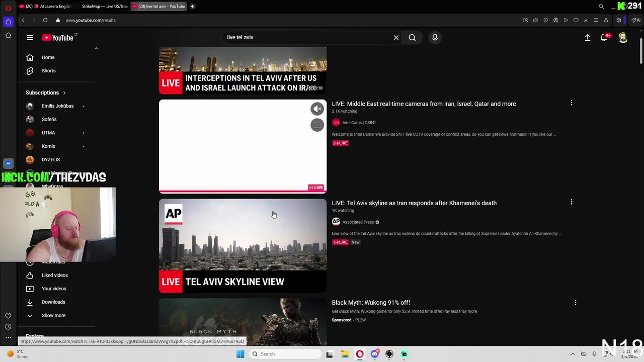This screenshot has height=362, width=644.
Task: Go back with the browser arrow
Action: (x=23, y=20)
